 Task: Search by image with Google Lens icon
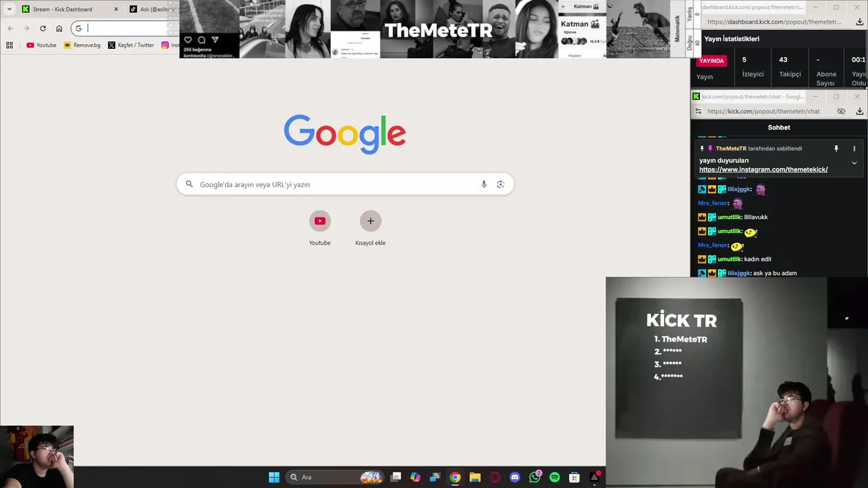point(500,184)
